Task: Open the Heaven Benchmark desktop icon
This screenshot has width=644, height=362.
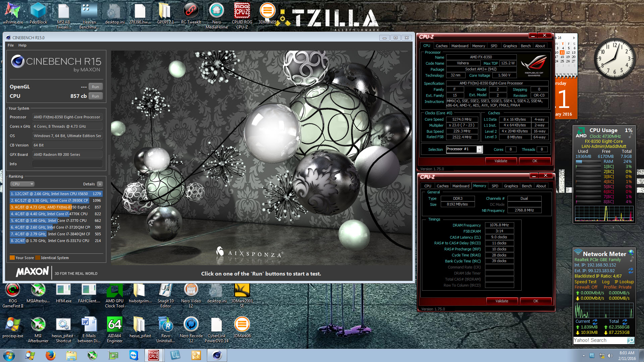Action: (89, 15)
